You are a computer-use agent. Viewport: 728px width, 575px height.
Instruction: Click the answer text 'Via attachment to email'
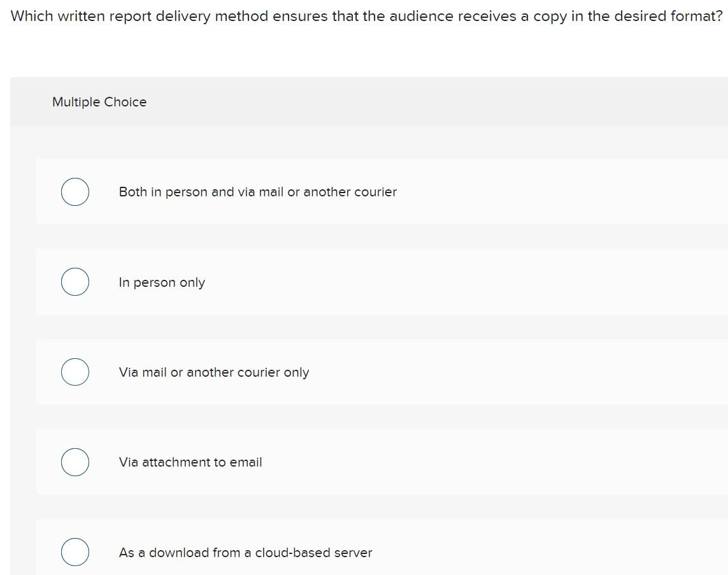pyautogui.click(x=190, y=462)
